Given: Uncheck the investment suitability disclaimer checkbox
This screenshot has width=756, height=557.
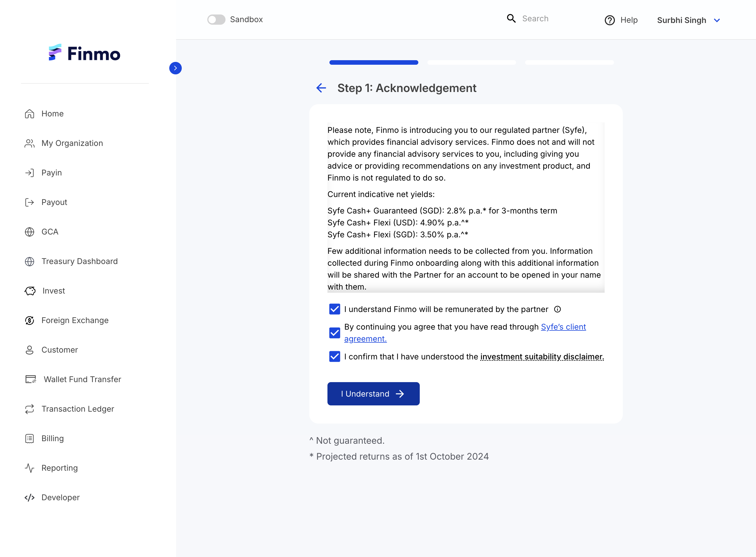Looking at the screenshot, I should (335, 356).
